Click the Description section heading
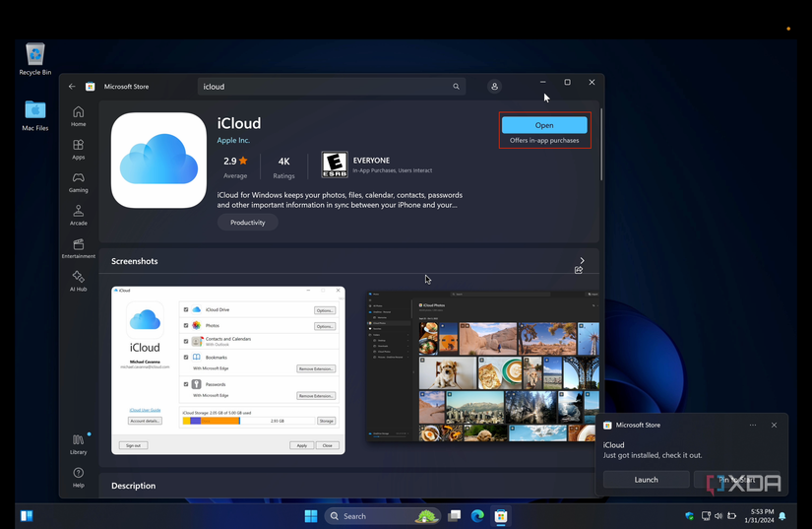The image size is (812, 529). click(133, 486)
